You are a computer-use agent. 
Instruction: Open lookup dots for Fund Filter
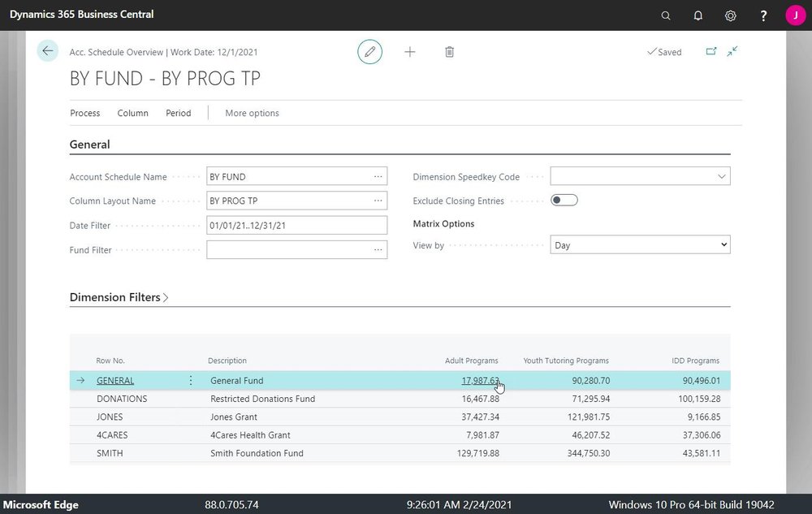click(x=378, y=250)
